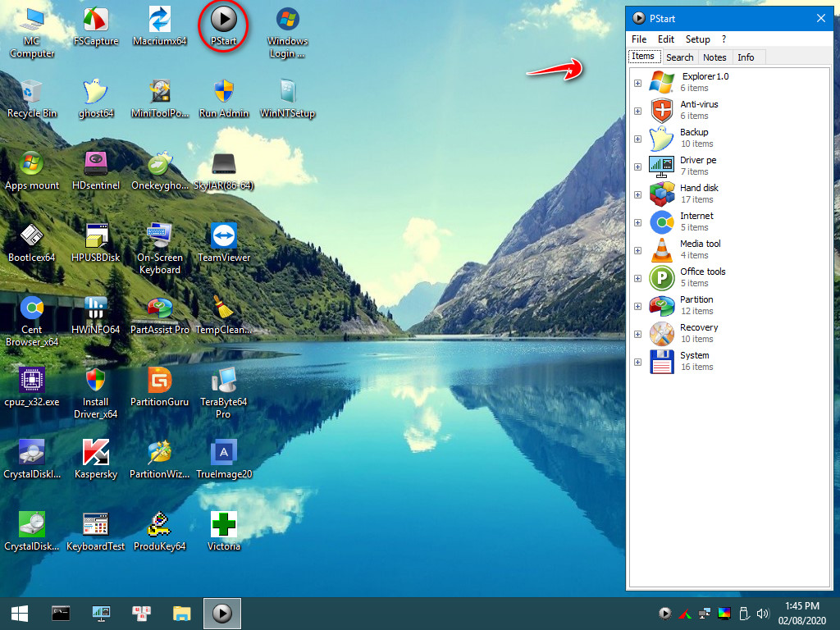Select the TempClean broom icon
840x630 pixels.
point(223,315)
